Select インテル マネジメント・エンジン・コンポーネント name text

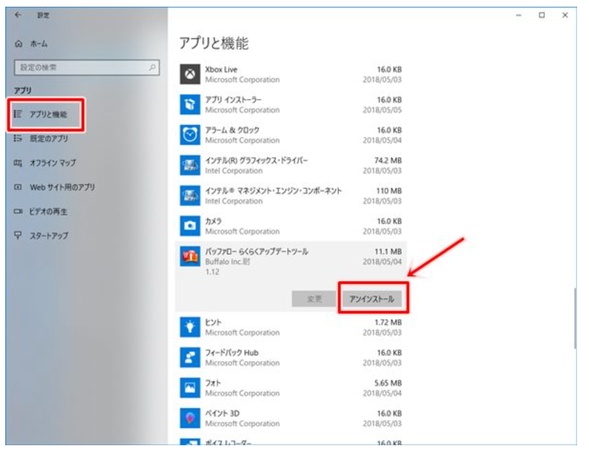273,191
